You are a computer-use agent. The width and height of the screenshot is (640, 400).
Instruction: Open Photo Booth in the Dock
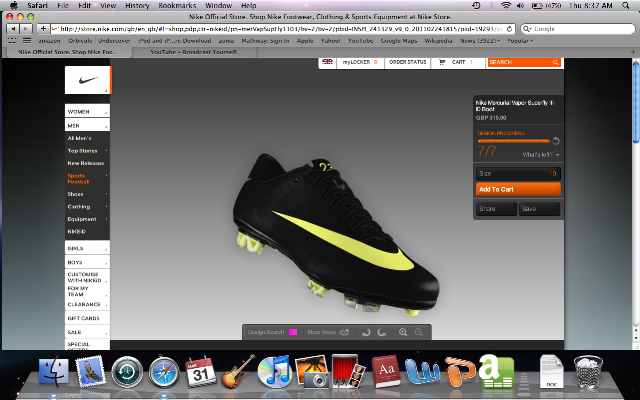[348, 371]
